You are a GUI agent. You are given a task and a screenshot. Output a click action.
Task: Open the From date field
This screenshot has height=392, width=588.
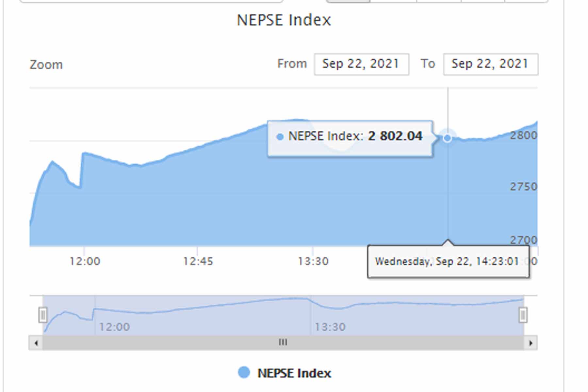point(361,64)
